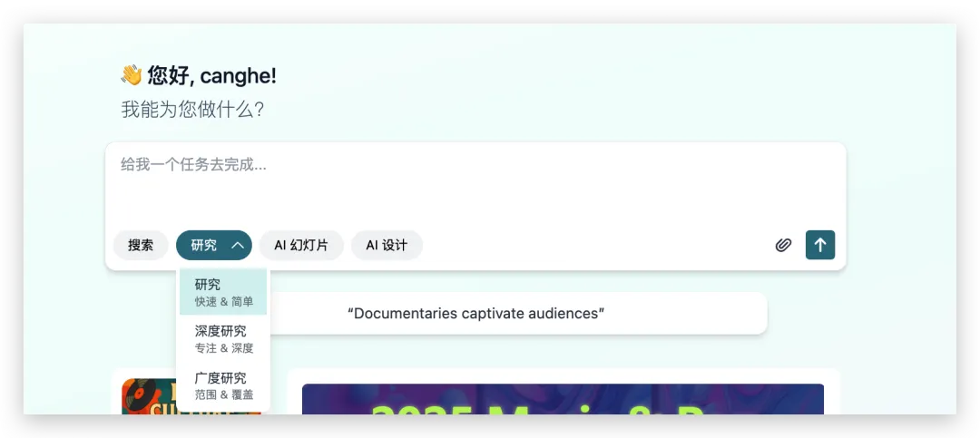The image size is (980, 438).
Task: Click the 我能为您做什么？ subtitle text
Action: (192, 110)
